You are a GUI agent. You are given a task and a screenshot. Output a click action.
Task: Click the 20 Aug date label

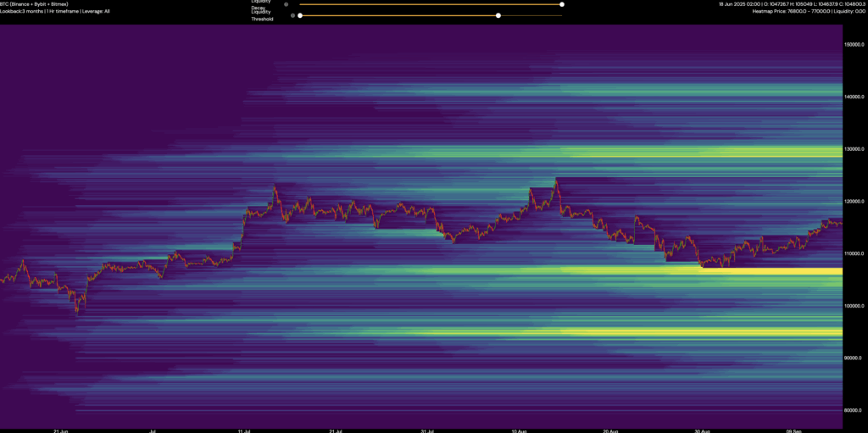tap(610, 430)
